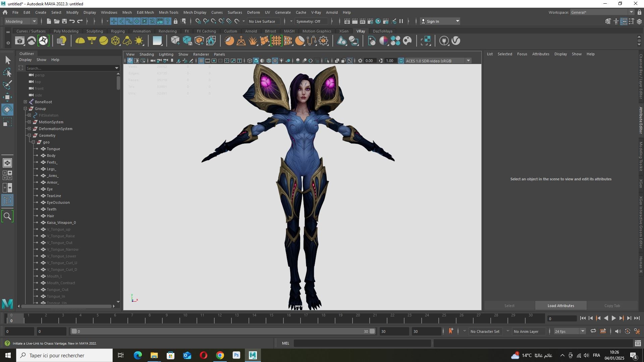
Task: Switch to the Arnold shelf tab
Action: point(251,31)
